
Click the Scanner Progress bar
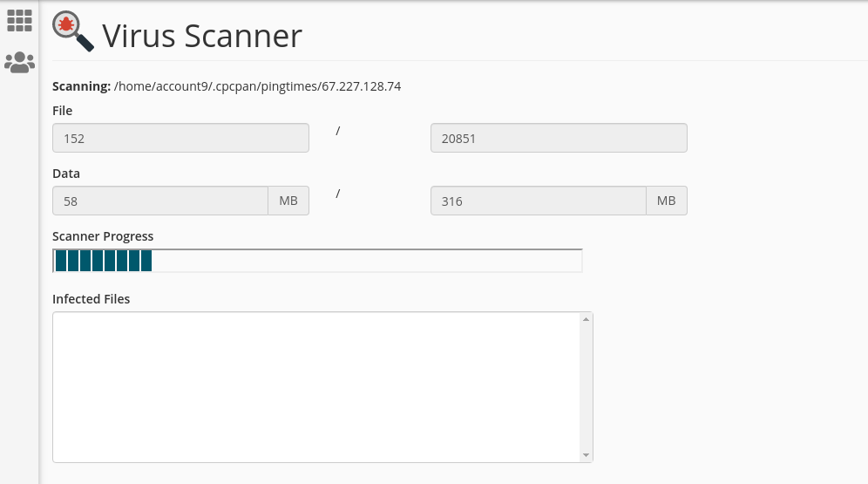317,261
